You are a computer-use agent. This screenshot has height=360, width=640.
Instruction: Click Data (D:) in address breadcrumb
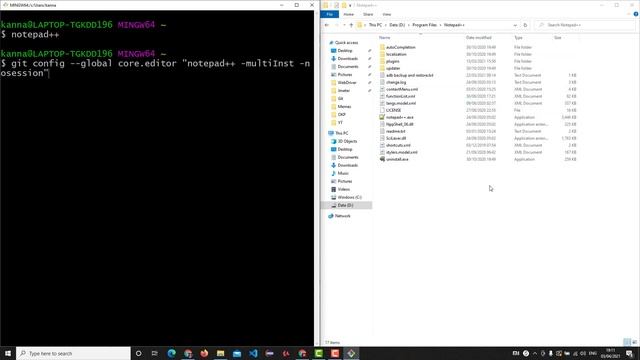(x=397, y=25)
